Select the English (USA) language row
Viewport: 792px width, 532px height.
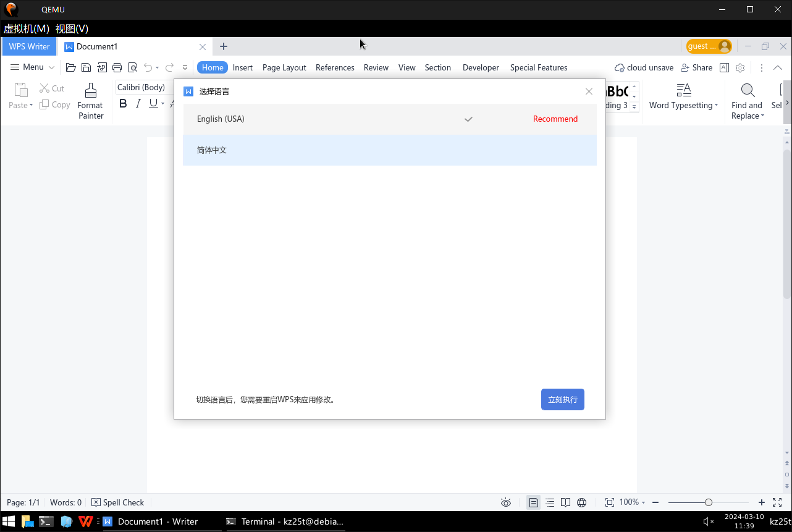[x=390, y=119]
